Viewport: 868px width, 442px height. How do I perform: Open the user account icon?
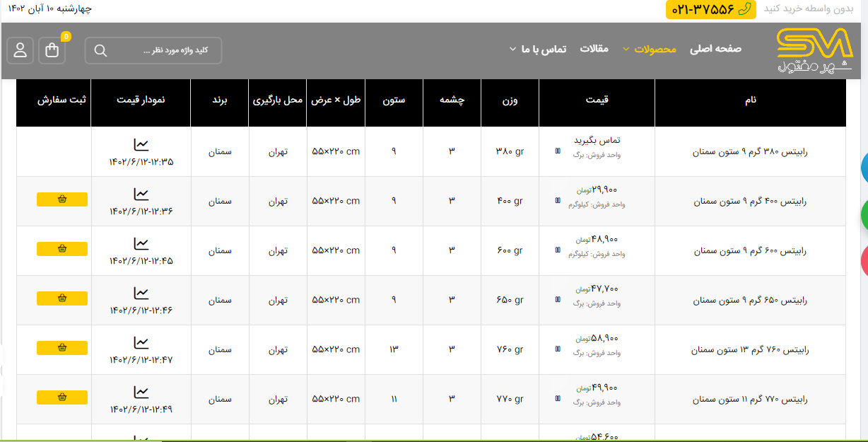(x=20, y=50)
